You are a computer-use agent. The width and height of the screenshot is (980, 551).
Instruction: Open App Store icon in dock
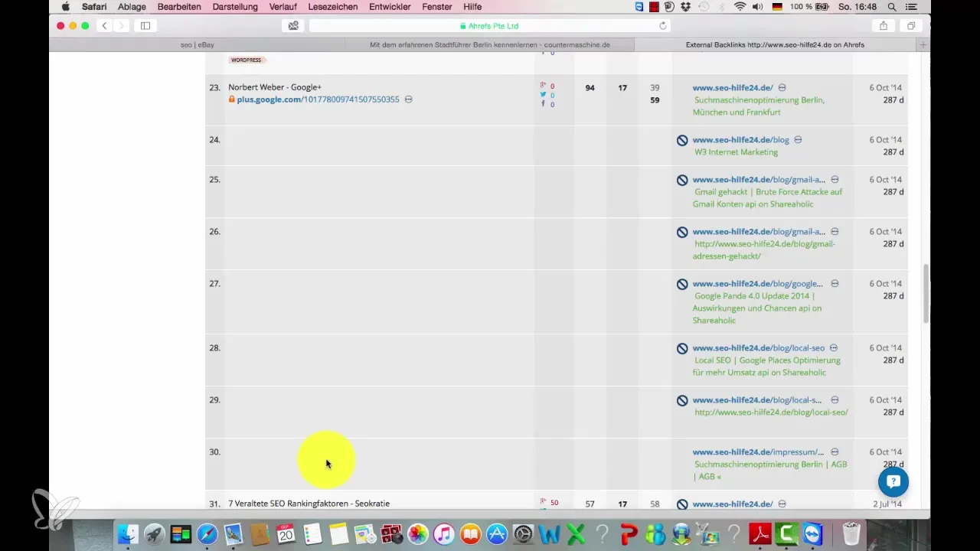click(497, 533)
